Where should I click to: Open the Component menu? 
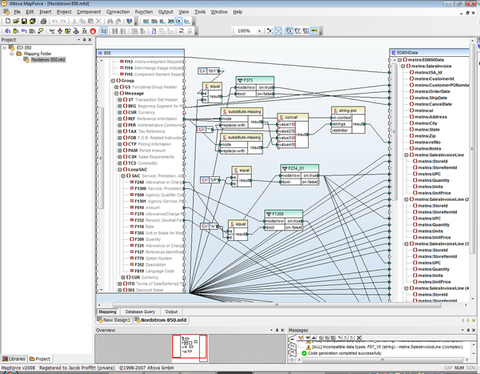click(x=89, y=12)
